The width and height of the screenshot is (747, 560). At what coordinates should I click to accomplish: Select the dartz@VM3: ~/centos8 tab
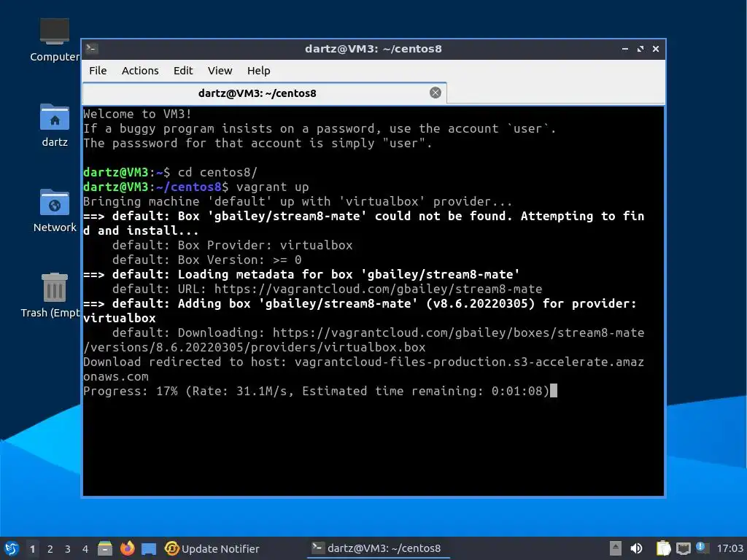[264, 93]
